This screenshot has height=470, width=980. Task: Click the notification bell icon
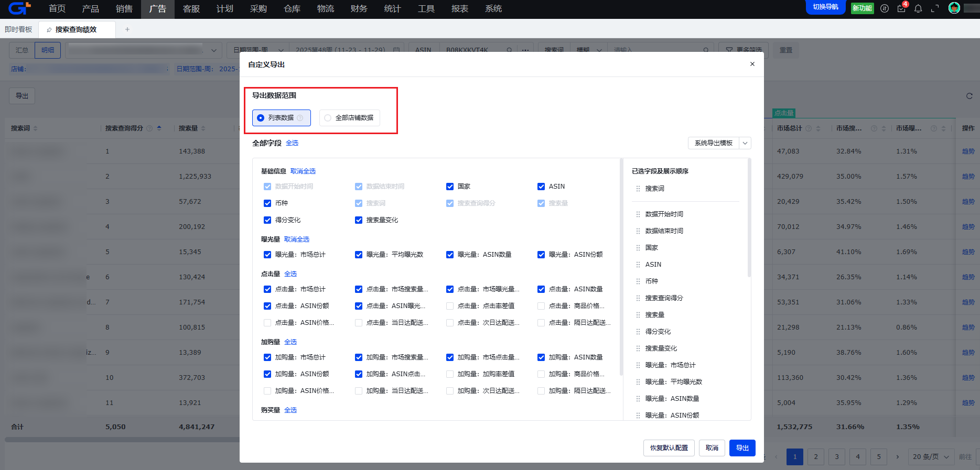tap(918, 8)
